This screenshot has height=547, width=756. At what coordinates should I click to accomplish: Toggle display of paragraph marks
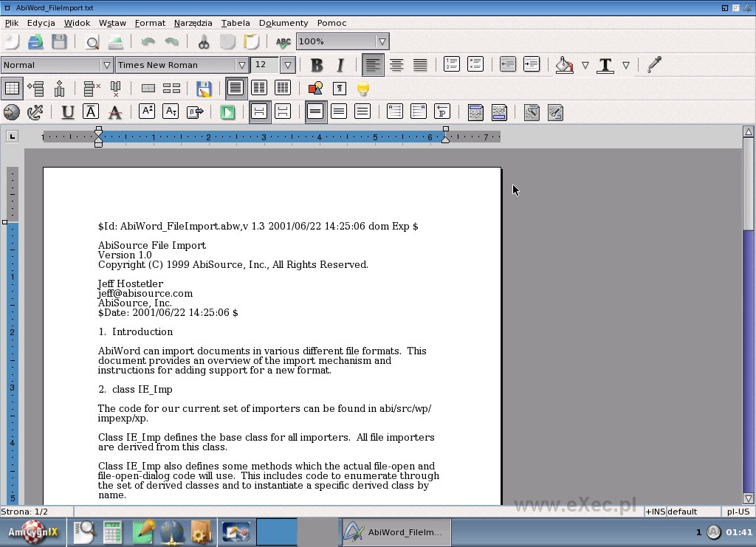pos(340,88)
